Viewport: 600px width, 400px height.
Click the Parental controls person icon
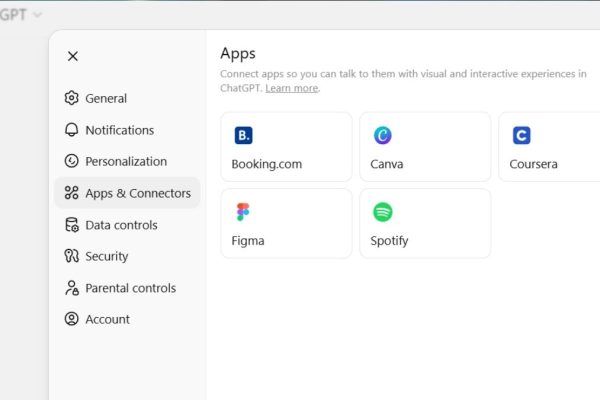point(71,288)
